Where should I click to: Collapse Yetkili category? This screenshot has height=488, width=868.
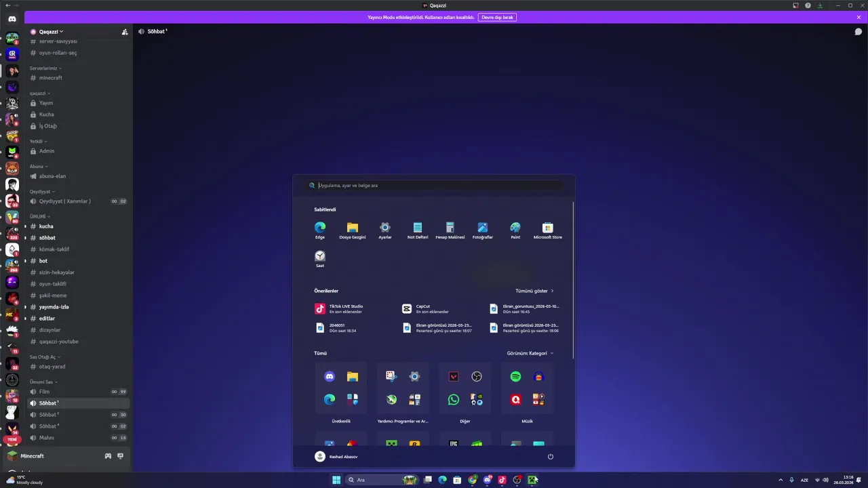pyautogui.click(x=38, y=141)
